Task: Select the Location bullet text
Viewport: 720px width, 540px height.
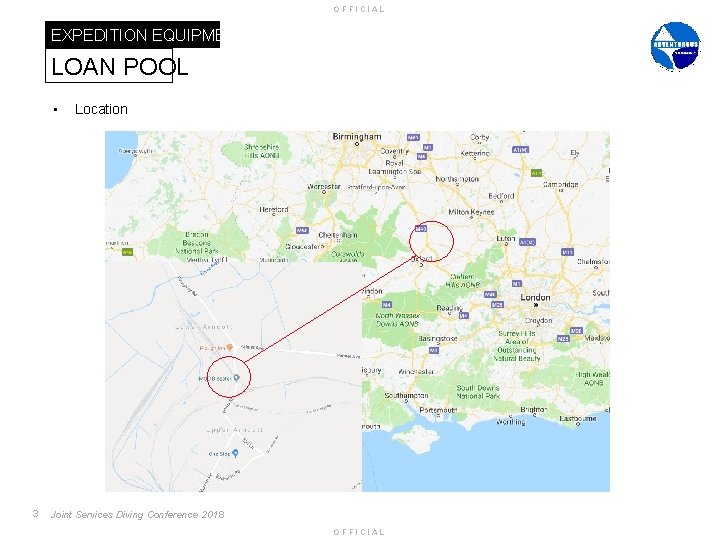Action: 101,109
